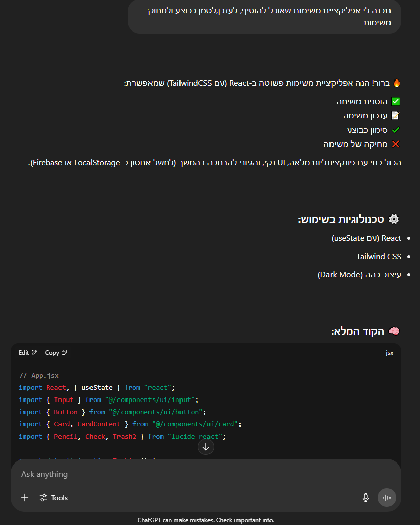Screen dimensions: 420x525
Task: Click the fire emoji starting the response
Action: coord(397,83)
